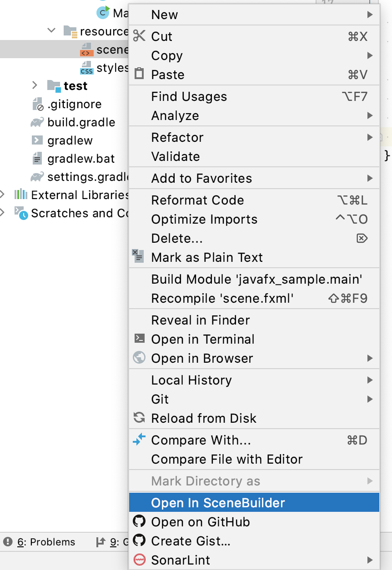392x570 pixels.
Task: Choose Create Gist option
Action: (x=191, y=541)
